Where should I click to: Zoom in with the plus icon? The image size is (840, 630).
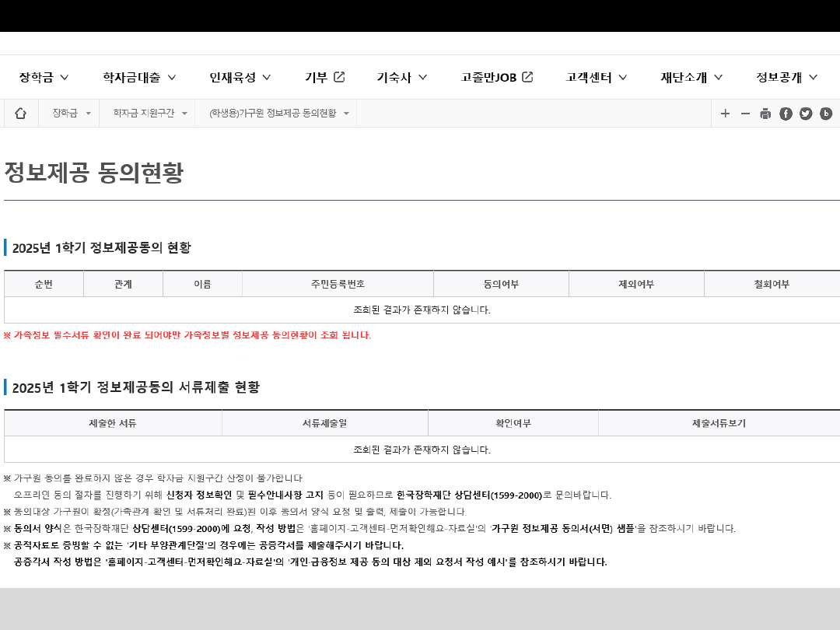click(725, 114)
